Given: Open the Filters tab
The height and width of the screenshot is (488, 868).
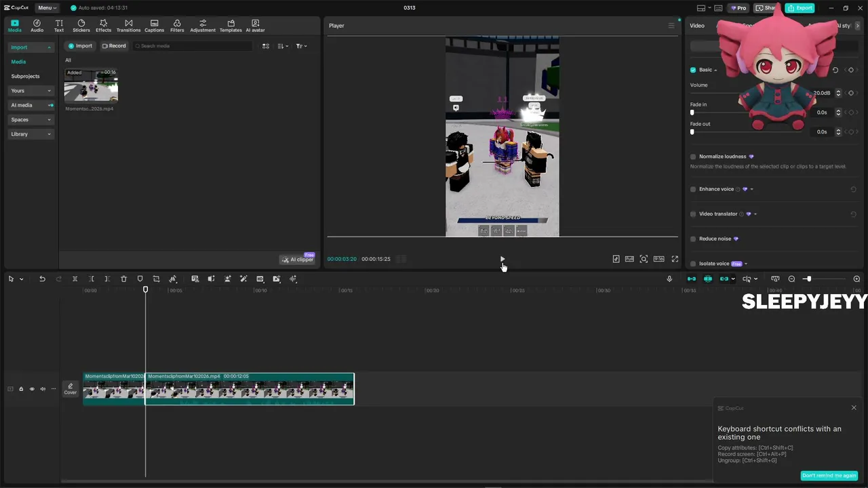Looking at the screenshot, I should 177,26.
